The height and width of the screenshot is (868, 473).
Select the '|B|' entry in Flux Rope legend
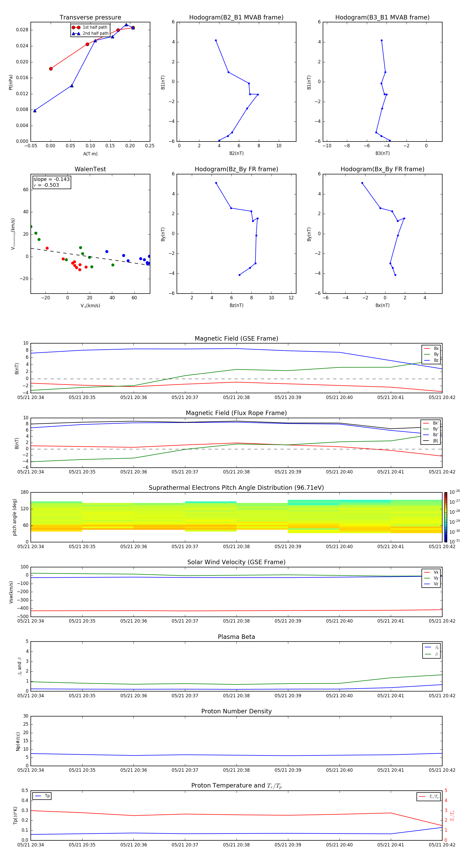[x=431, y=441]
